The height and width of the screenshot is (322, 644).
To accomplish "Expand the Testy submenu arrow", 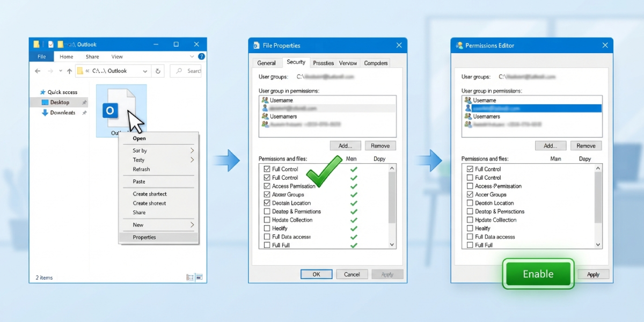I will (192, 160).
